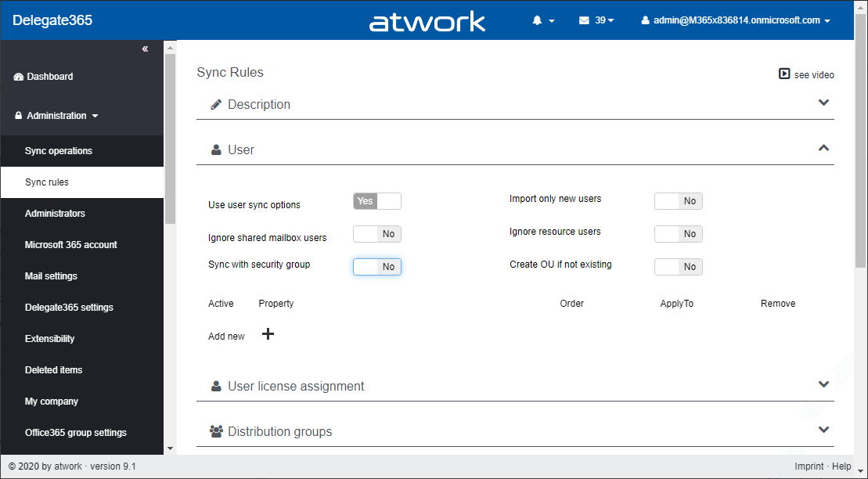Screen dimensions: 868x479
Task: Open the admin account dropdown
Action: point(736,20)
